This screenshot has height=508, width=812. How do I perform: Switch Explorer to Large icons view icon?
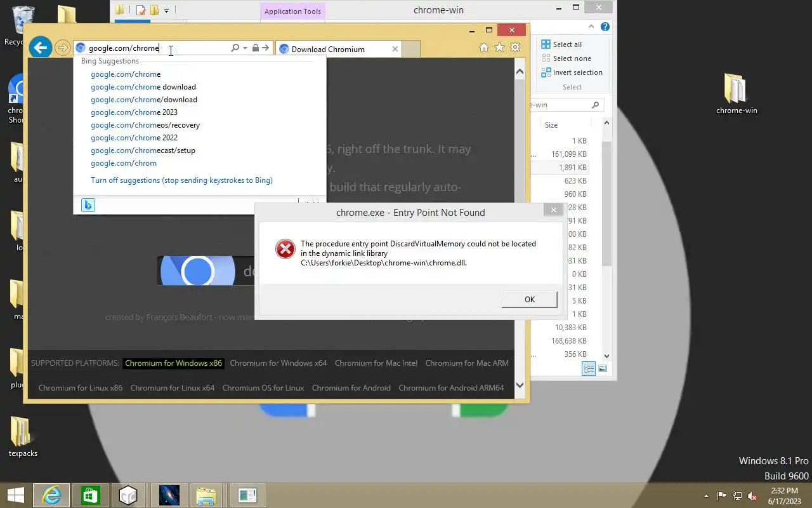click(x=603, y=368)
